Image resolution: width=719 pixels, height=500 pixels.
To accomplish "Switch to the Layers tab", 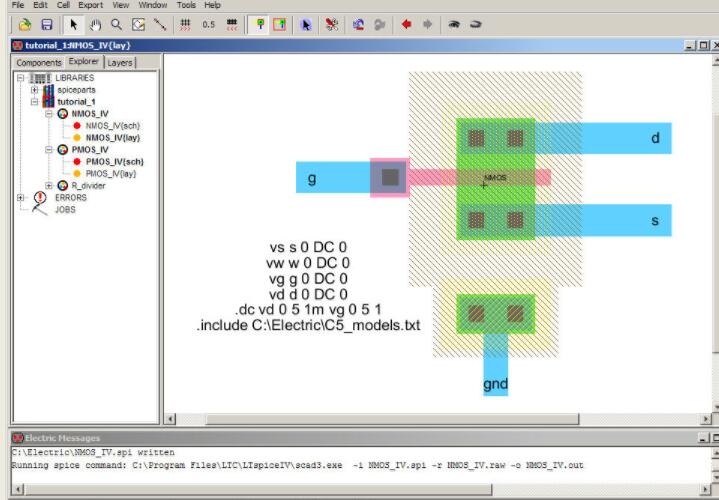I will point(119,62).
